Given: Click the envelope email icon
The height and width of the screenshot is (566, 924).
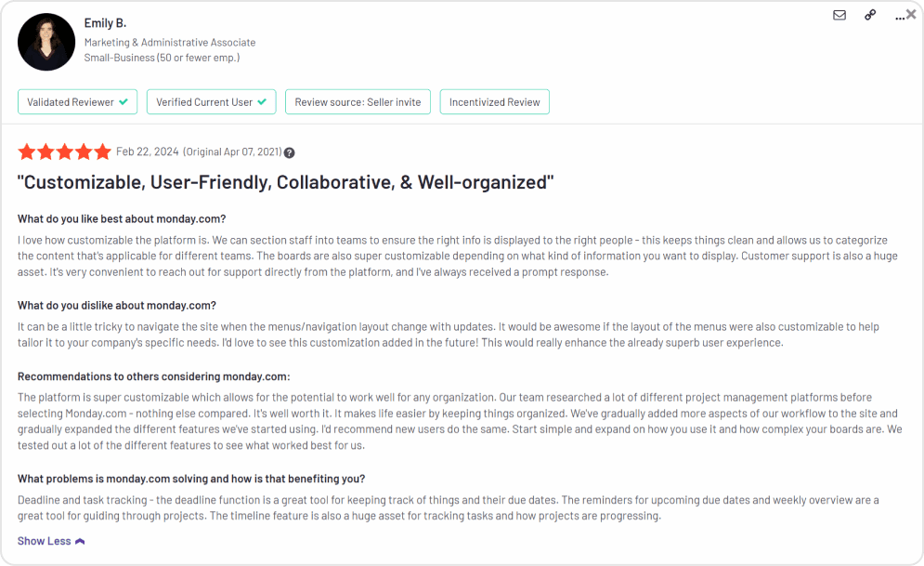Looking at the screenshot, I should click(839, 15).
